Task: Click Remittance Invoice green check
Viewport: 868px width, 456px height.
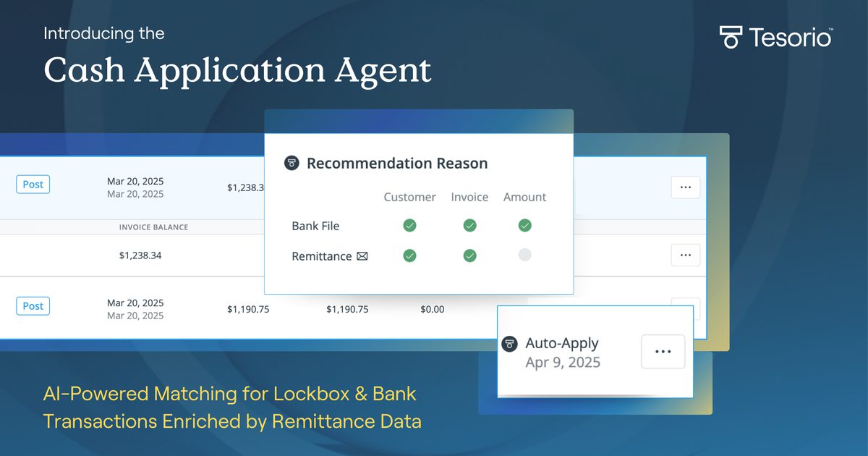Action: tap(469, 256)
